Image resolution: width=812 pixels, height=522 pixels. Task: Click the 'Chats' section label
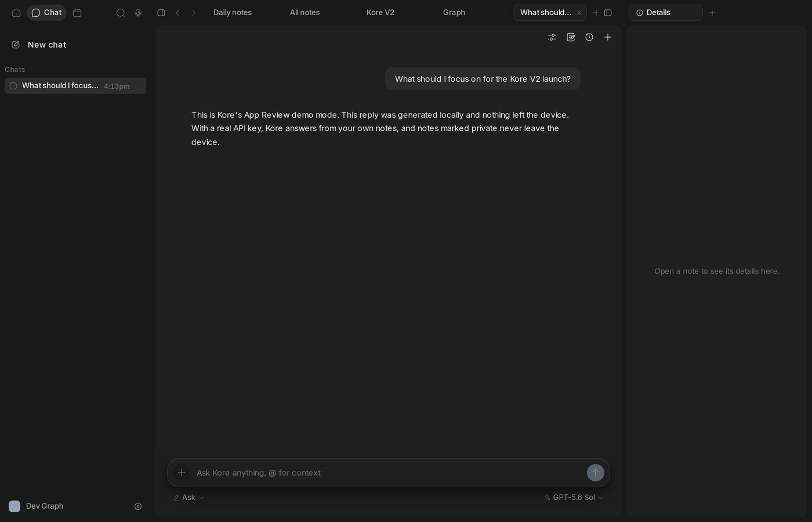tap(15, 70)
